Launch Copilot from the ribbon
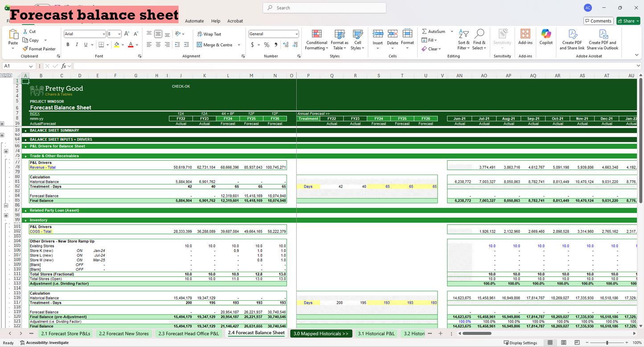The width and height of the screenshot is (644, 347). [x=546, y=38]
